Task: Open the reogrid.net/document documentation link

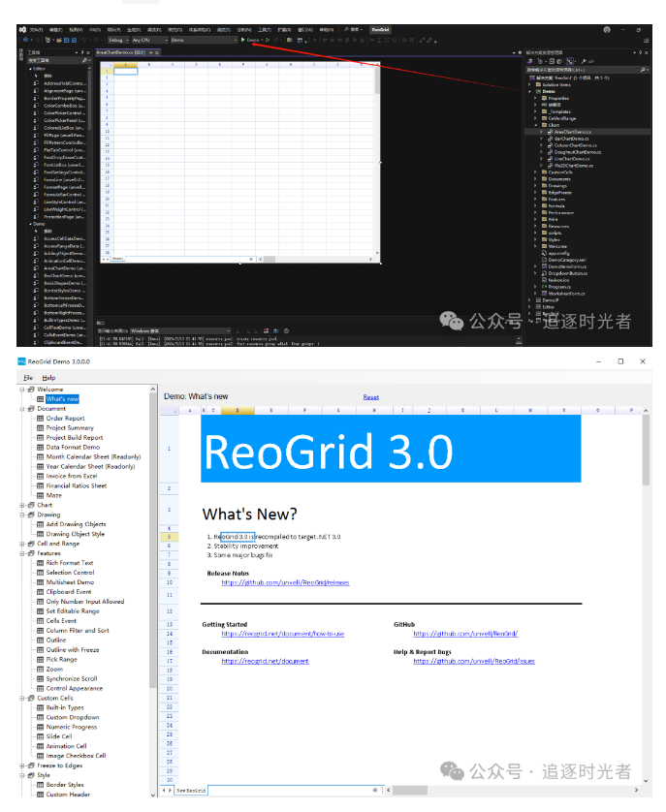Action: (x=266, y=662)
